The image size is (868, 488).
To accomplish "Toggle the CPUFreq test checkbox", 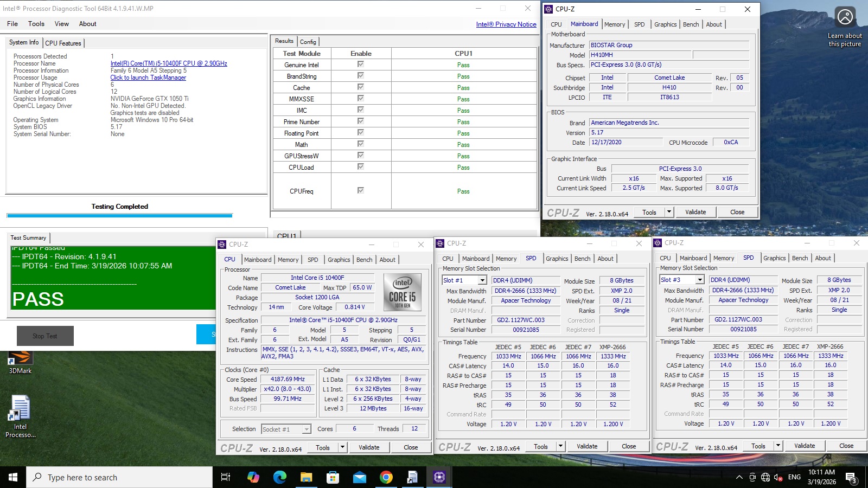I will (x=361, y=190).
